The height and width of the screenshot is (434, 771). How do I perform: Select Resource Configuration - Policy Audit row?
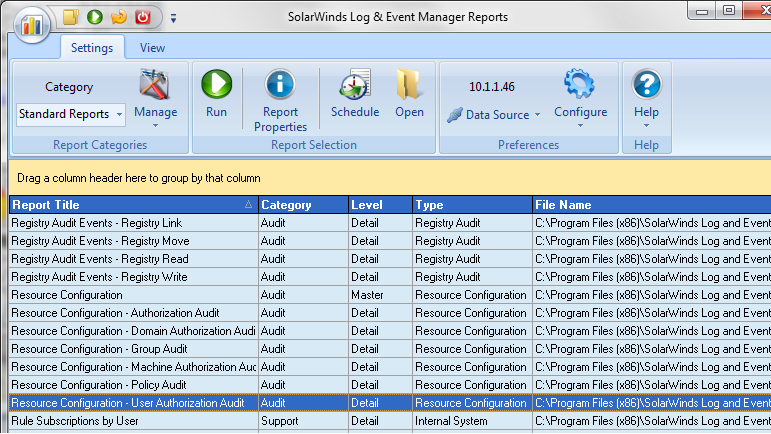[x=390, y=385]
